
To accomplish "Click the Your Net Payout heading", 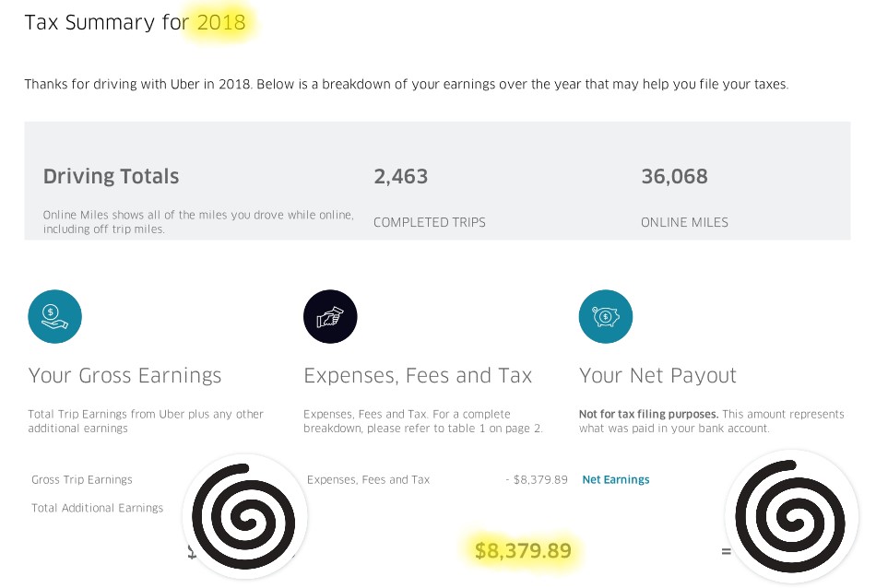I will pos(657,375).
